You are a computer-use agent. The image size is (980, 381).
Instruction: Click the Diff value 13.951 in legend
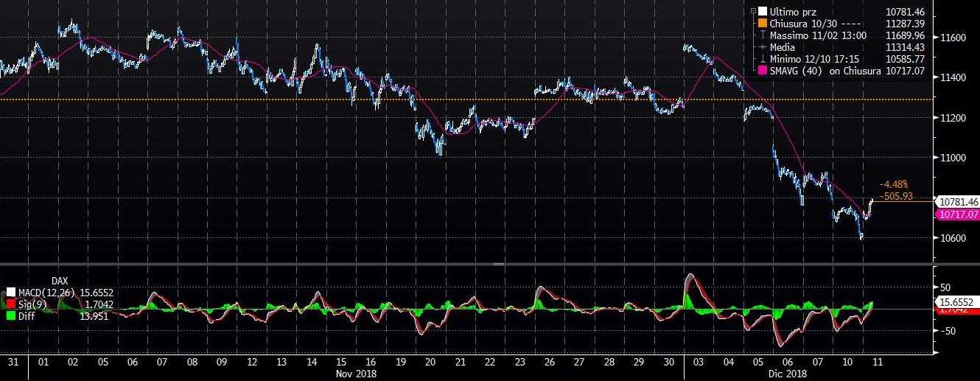[94, 315]
